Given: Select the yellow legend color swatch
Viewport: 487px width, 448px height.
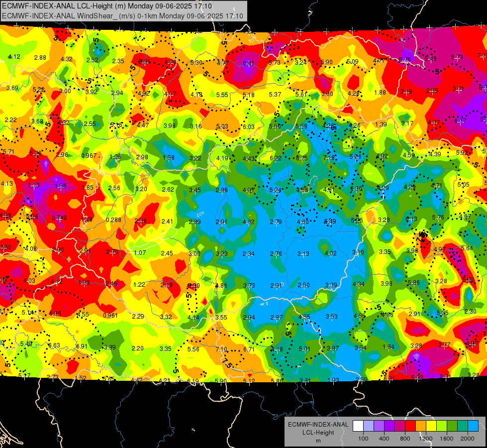Looking at the screenshot, I should pyautogui.click(x=431, y=426).
